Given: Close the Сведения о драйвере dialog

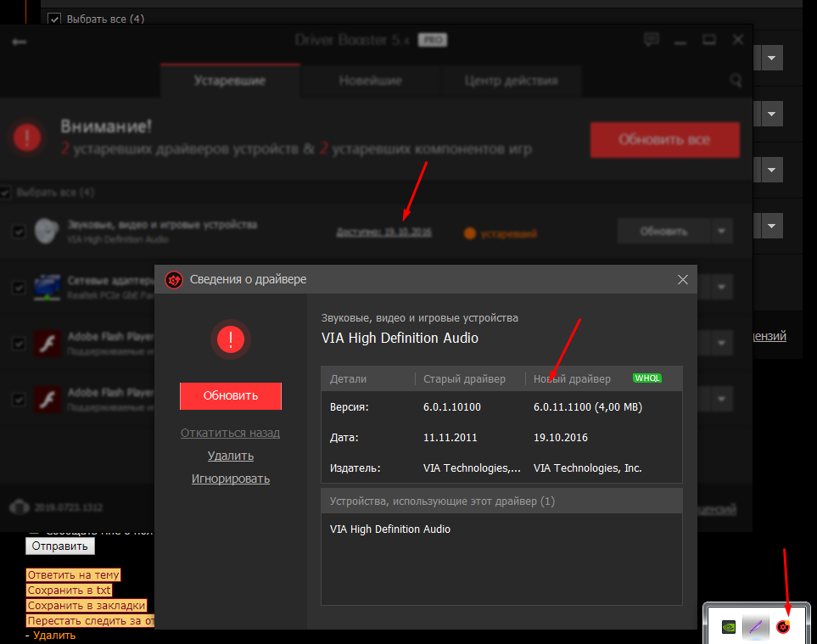Looking at the screenshot, I should (x=683, y=280).
